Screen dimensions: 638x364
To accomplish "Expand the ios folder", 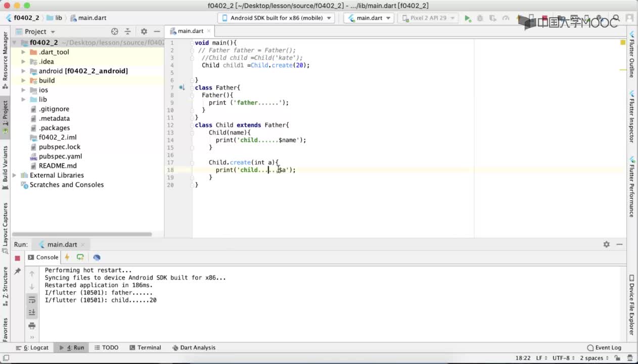I will pos(23,90).
